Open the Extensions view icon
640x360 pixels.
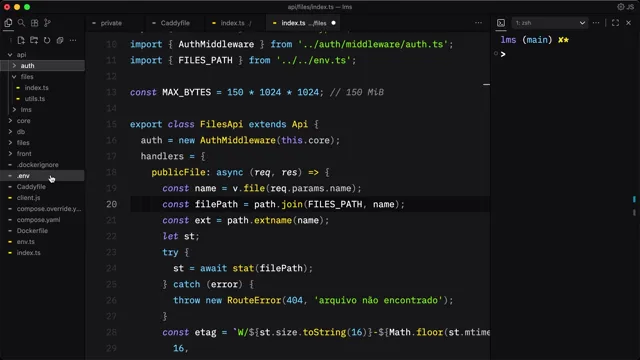(34, 23)
